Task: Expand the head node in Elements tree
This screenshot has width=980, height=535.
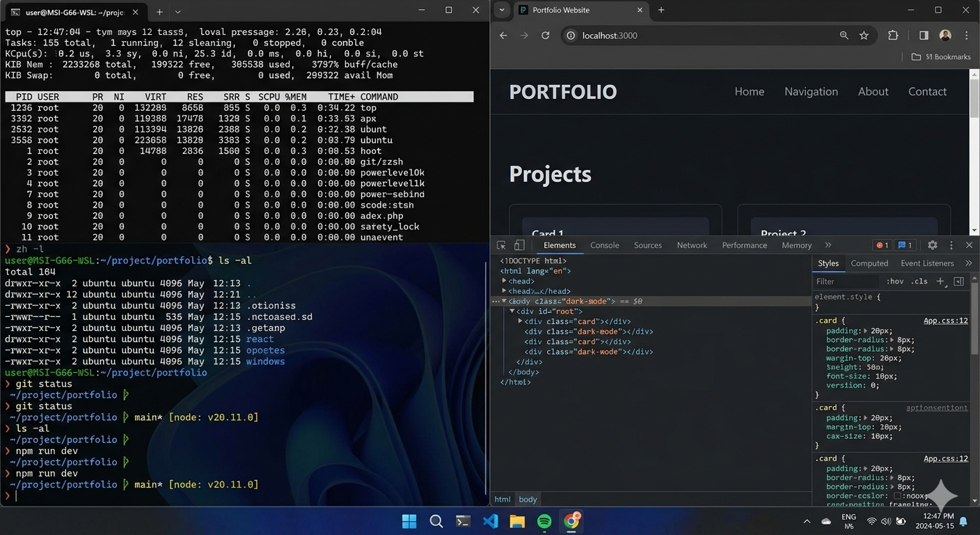Action: (x=504, y=281)
